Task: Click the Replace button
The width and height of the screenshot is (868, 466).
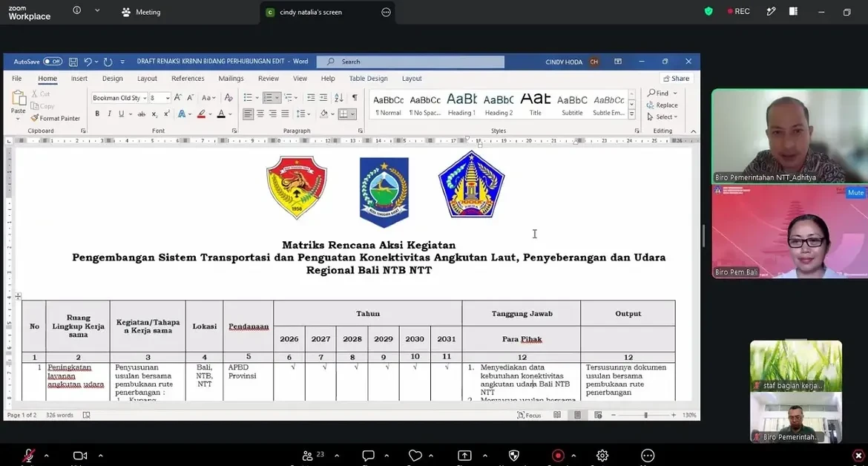Action: tap(662, 105)
